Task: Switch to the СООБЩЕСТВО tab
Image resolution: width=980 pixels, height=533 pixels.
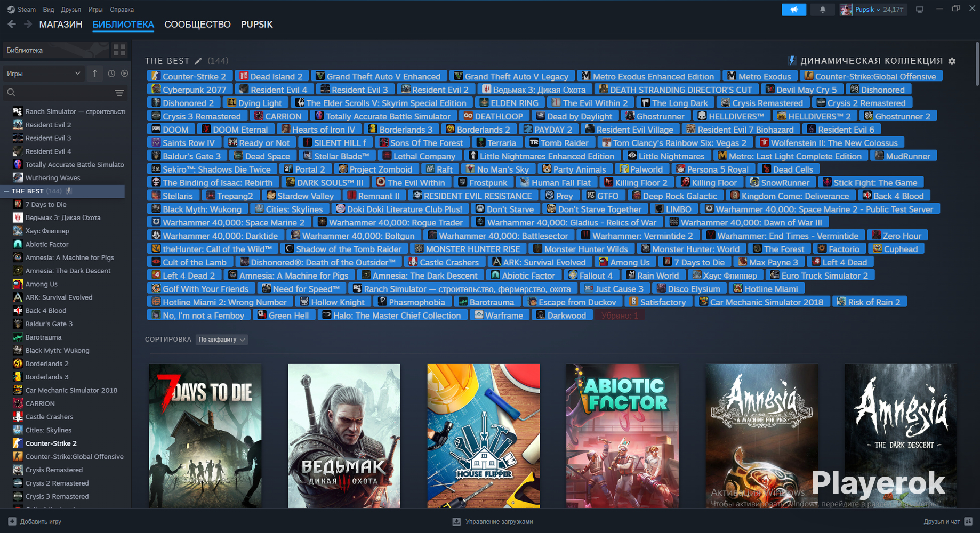Action: [197, 25]
